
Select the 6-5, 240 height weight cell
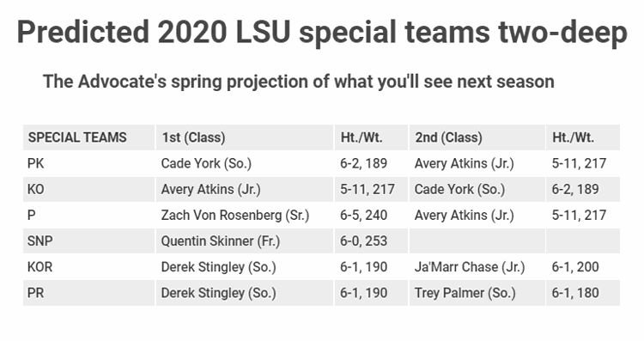tap(363, 216)
